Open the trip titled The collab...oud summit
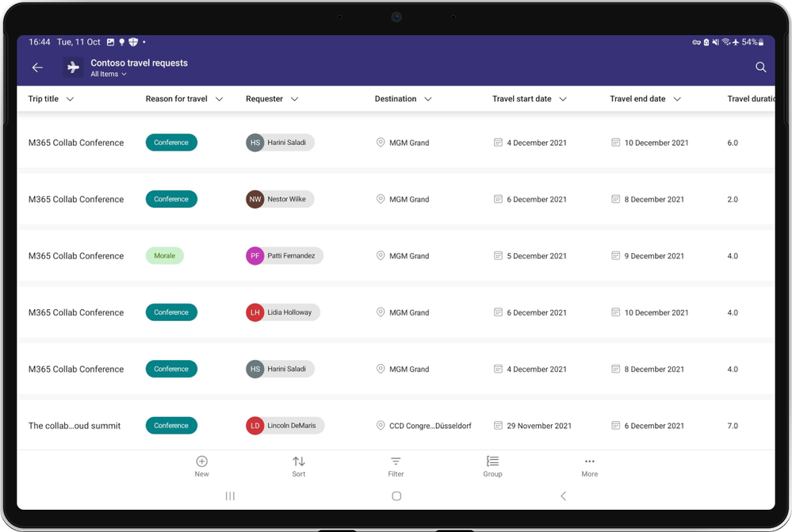The width and height of the screenshot is (792, 532). pyautogui.click(x=75, y=426)
